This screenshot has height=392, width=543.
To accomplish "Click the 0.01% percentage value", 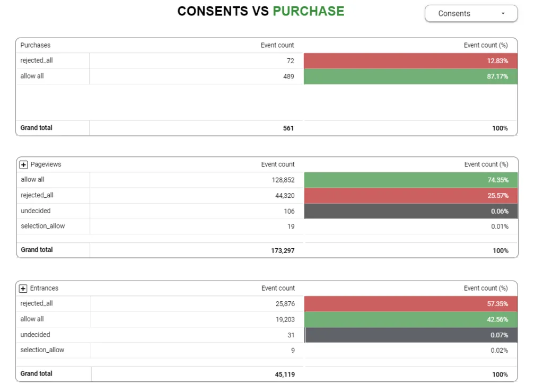I will point(500,227).
